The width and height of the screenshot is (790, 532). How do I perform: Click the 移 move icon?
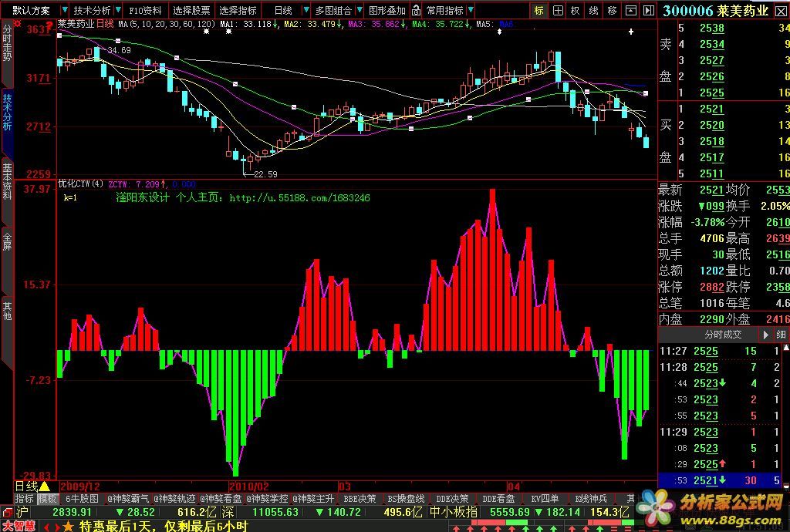point(612,10)
